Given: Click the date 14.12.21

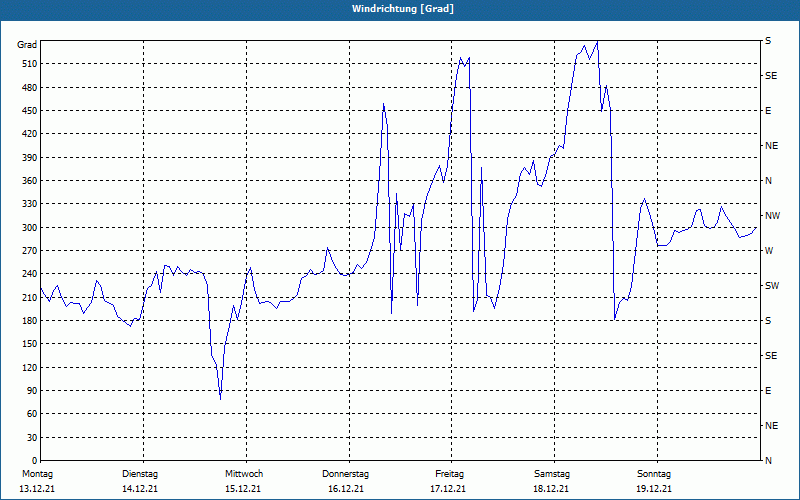Looking at the screenshot, I should point(140,489).
